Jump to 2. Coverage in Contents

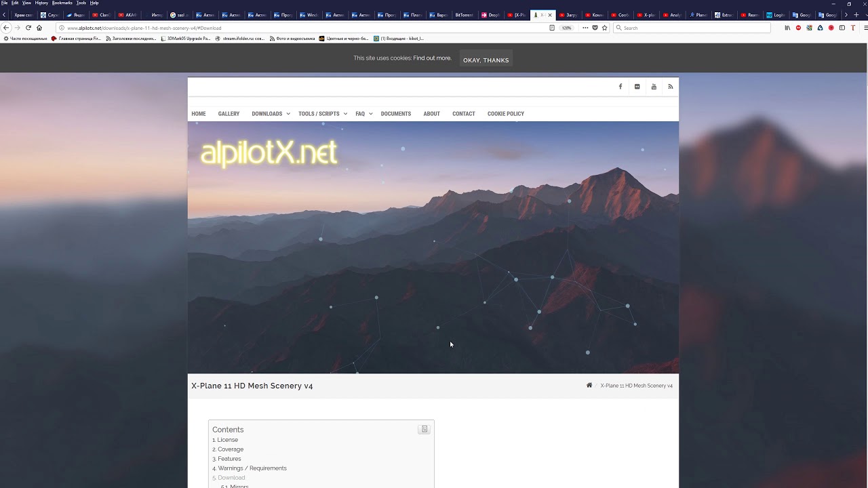[x=228, y=449]
